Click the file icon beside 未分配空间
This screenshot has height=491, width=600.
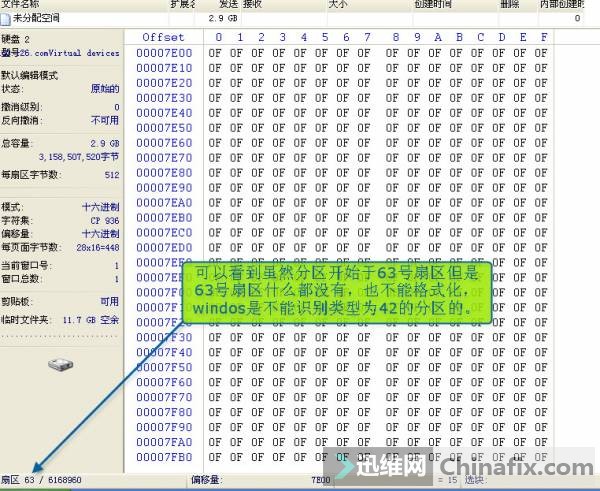[5, 18]
